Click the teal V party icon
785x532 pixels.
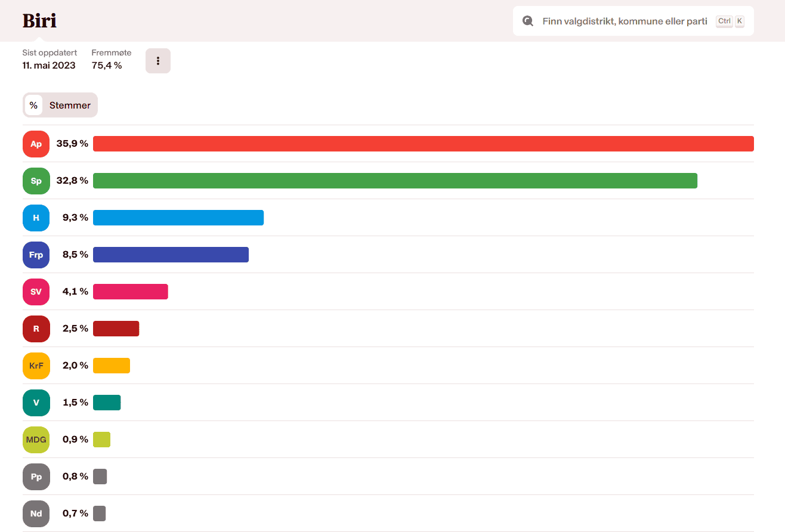coord(36,403)
